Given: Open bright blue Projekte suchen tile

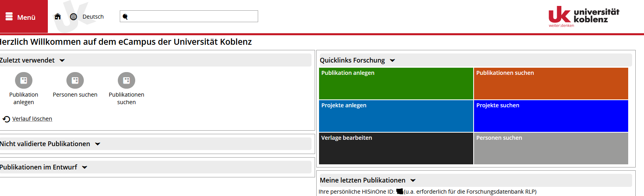Looking at the screenshot, I should point(551,116).
